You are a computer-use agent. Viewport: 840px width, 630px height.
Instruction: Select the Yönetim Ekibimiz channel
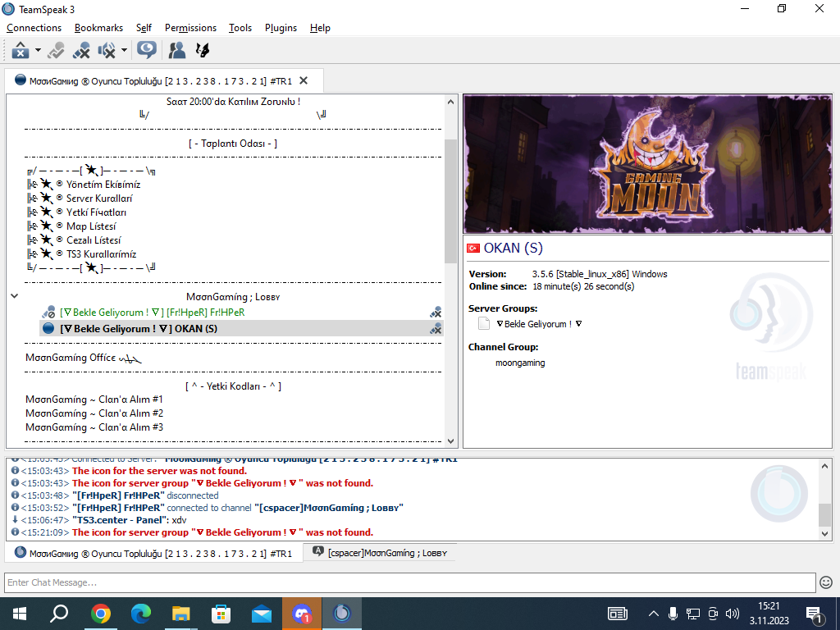click(103, 185)
